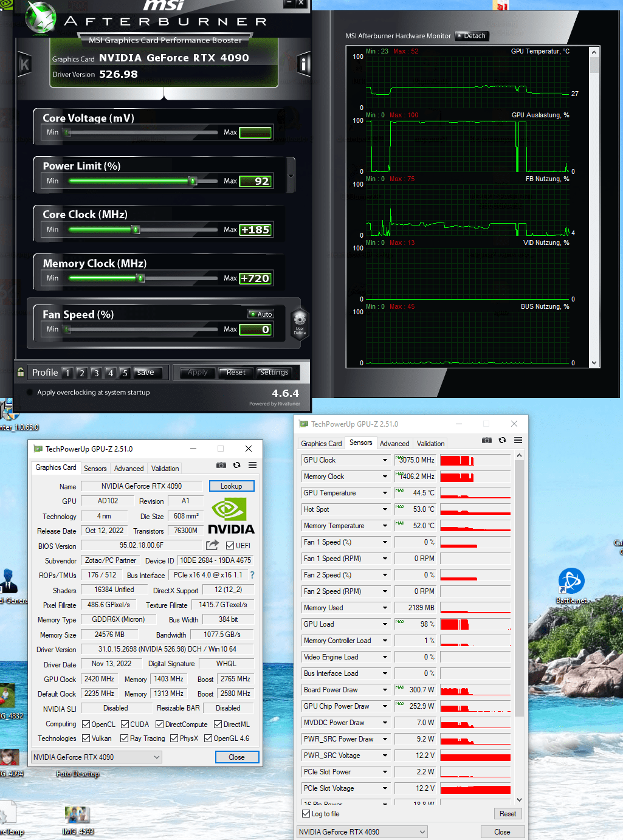
Task: Open GPU selector dropdown in Graphics Card window
Action: point(97,757)
